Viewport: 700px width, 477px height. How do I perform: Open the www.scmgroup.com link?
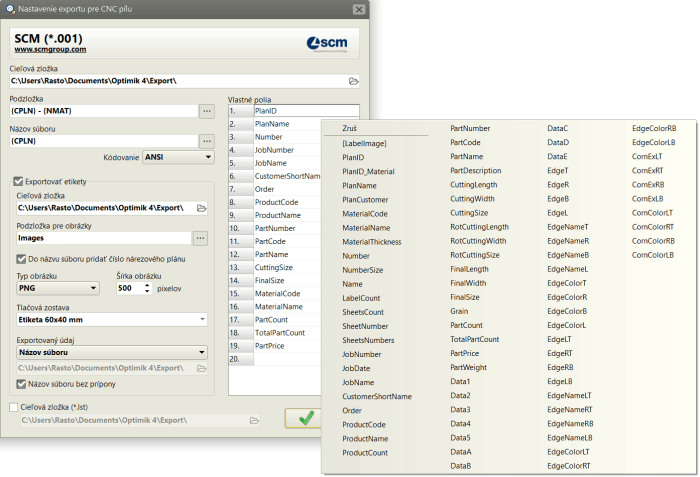(x=50, y=50)
